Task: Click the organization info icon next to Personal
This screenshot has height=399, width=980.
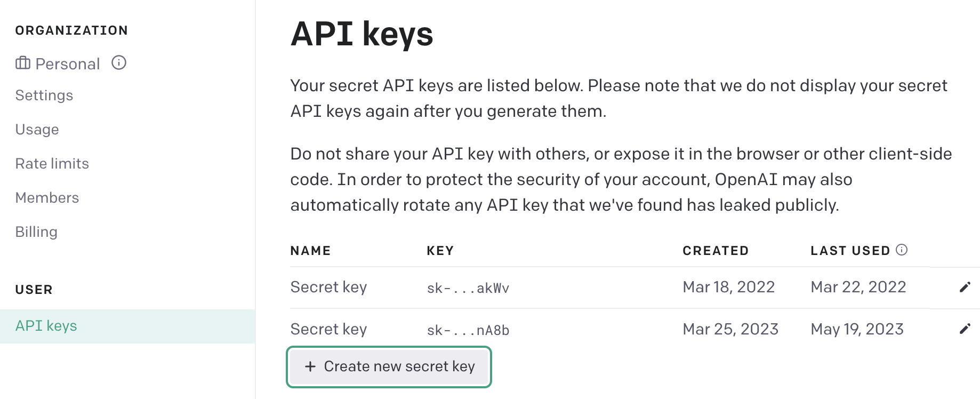Action: click(x=119, y=63)
